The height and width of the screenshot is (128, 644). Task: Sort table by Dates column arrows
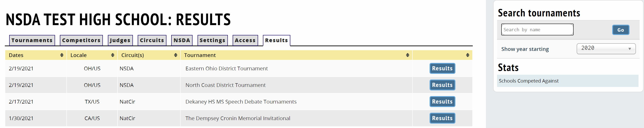[62, 55]
